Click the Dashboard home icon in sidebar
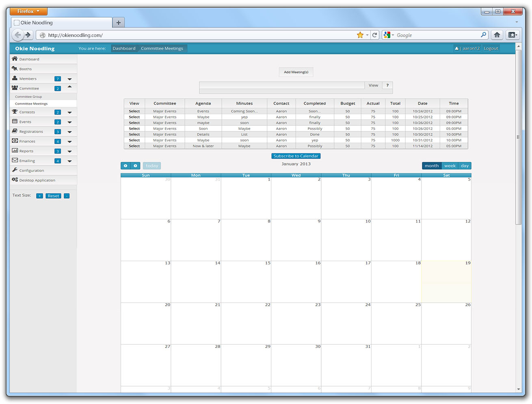 click(x=15, y=59)
